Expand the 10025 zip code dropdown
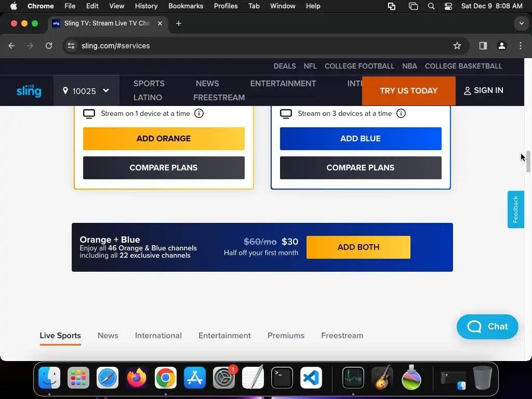532x399 pixels. 106,90
